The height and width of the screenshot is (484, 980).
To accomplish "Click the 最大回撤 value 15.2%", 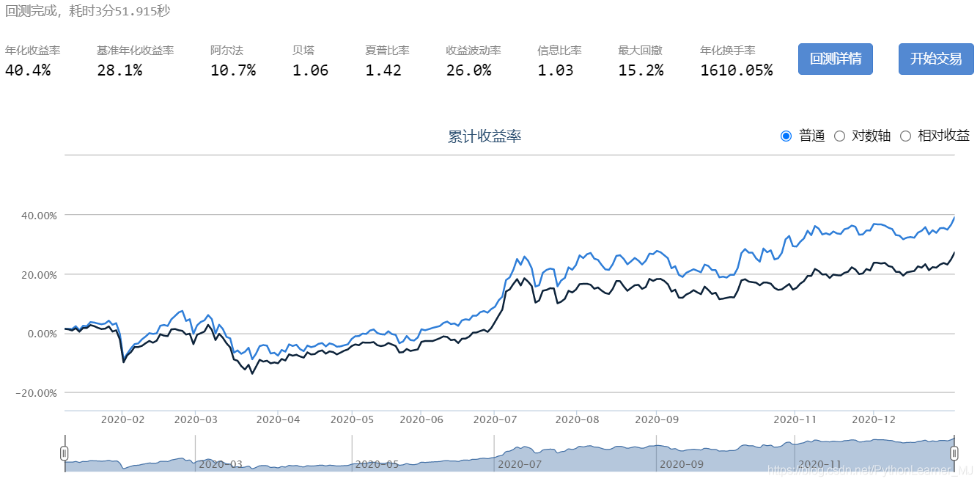I will tap(641, 70).
